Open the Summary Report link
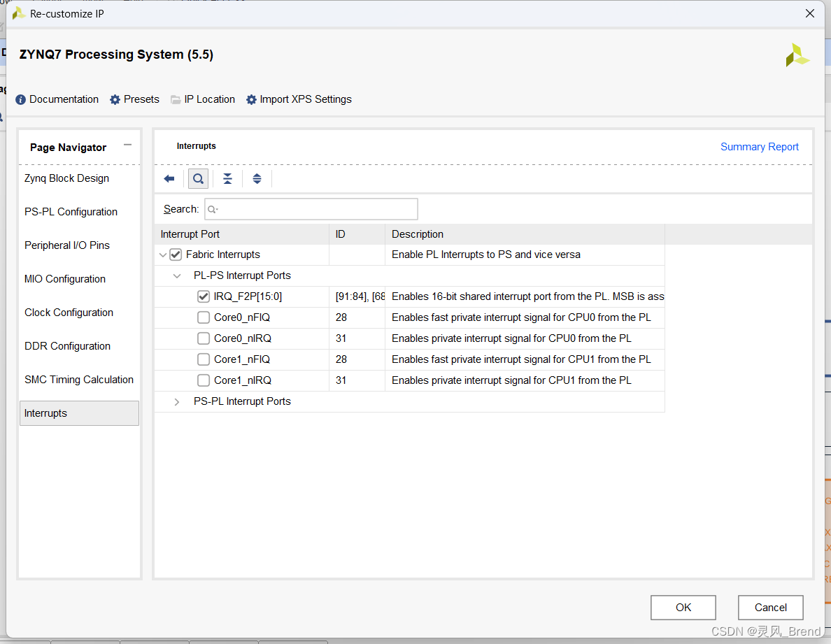The image size is (831, 644). [760, 147]
